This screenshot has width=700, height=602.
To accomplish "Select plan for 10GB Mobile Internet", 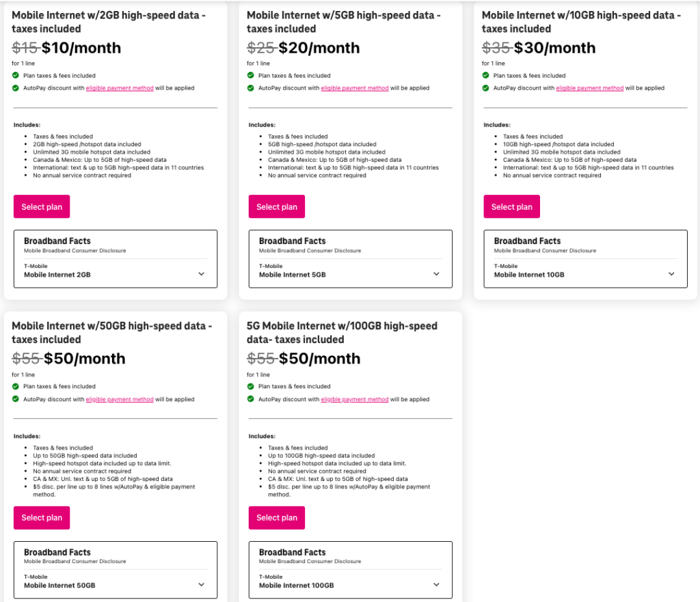I will (511, 206).
